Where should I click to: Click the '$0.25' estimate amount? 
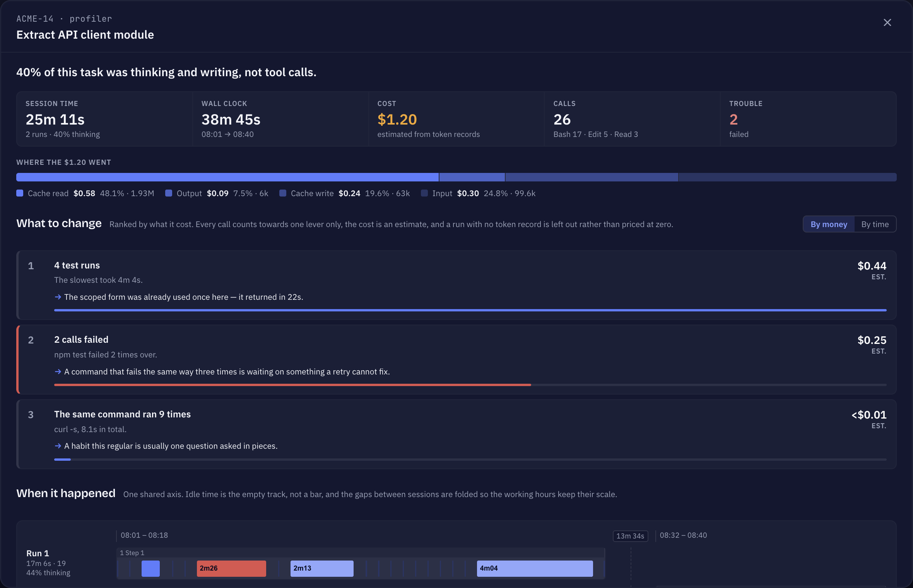872,340
